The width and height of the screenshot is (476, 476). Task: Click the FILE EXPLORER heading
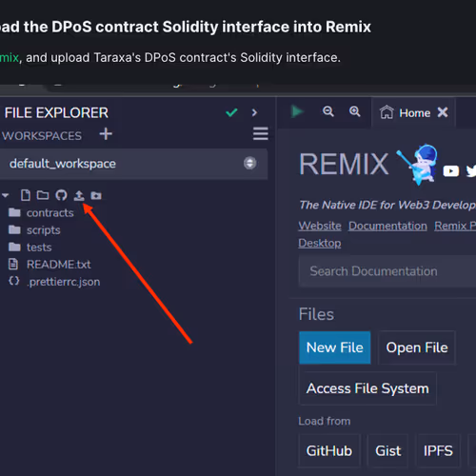(x=56, y=113)
